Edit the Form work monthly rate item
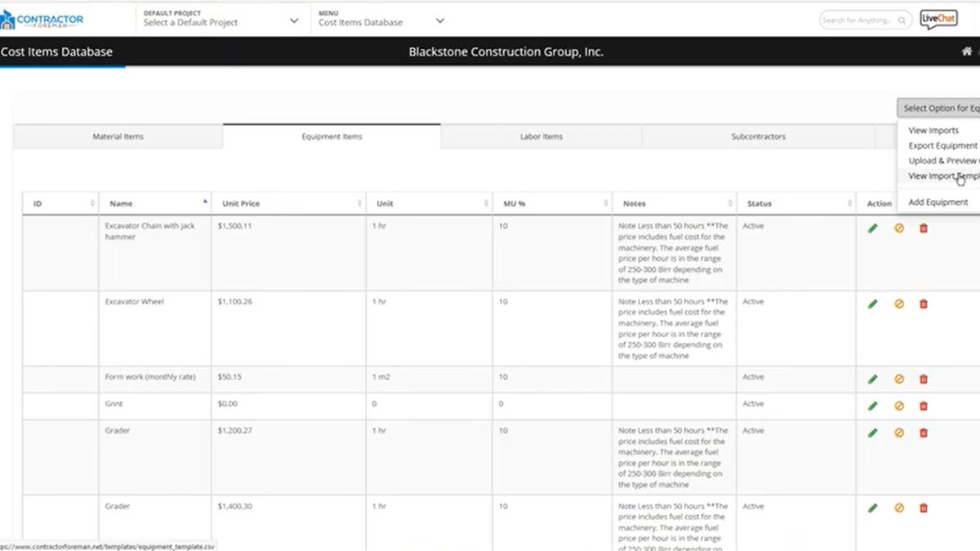 click(873, 379)
